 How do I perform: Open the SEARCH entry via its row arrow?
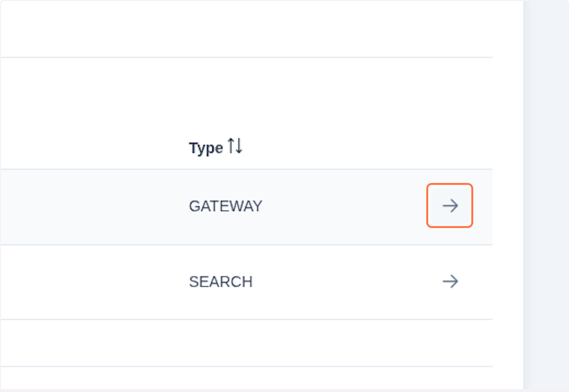coord(450,282)
